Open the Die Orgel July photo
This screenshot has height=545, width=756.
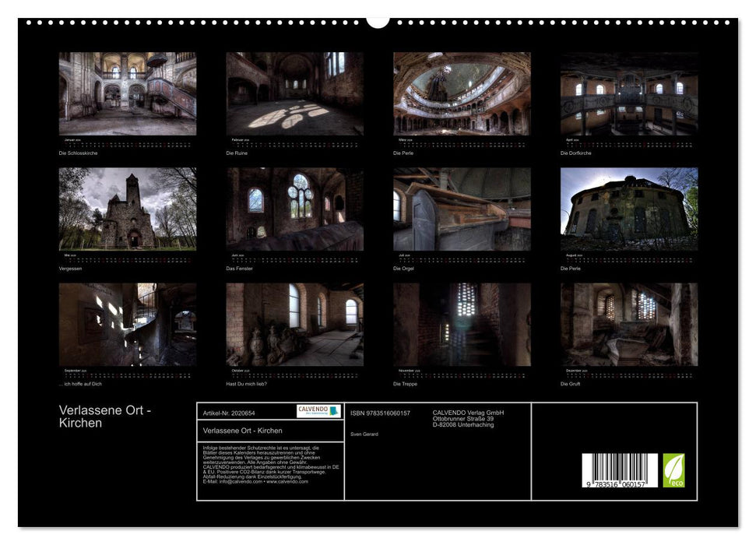(x=462, y=209)
